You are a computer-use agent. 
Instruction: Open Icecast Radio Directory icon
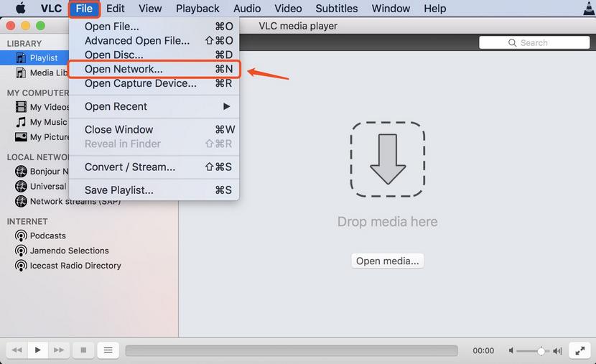point(21,266)
